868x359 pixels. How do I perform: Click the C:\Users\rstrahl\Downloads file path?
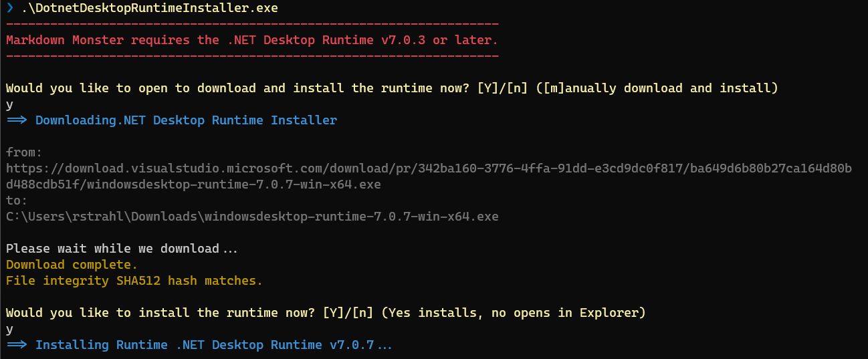click(x=252, y=217)
